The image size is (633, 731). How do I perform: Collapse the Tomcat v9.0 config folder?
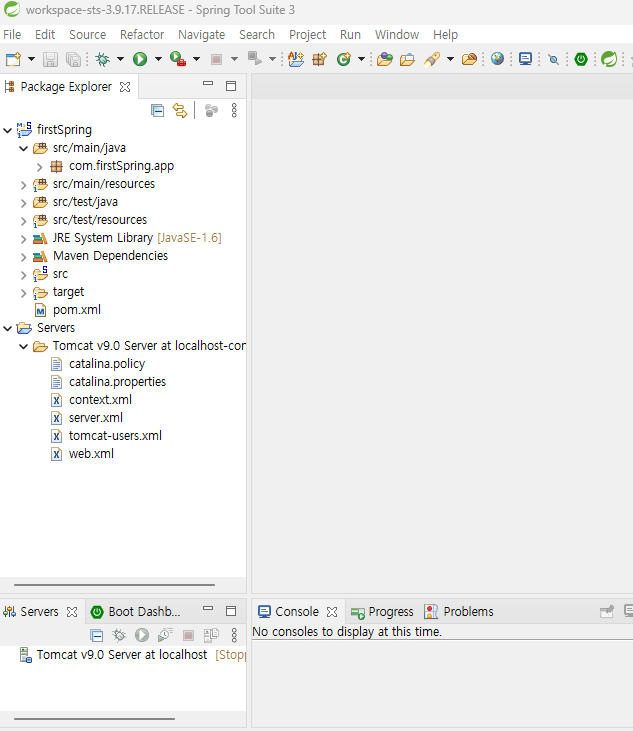[23, 346]
